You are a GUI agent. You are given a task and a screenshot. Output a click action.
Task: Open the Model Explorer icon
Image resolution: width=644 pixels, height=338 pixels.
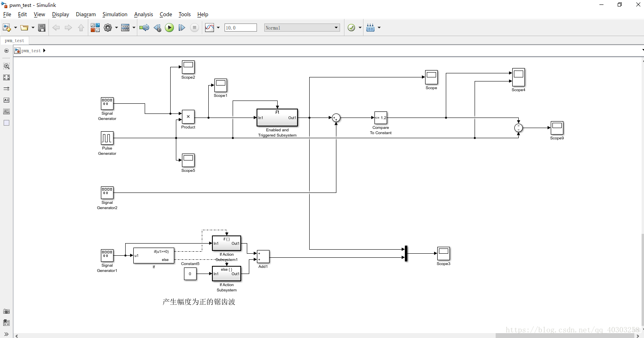click(125, 28)
